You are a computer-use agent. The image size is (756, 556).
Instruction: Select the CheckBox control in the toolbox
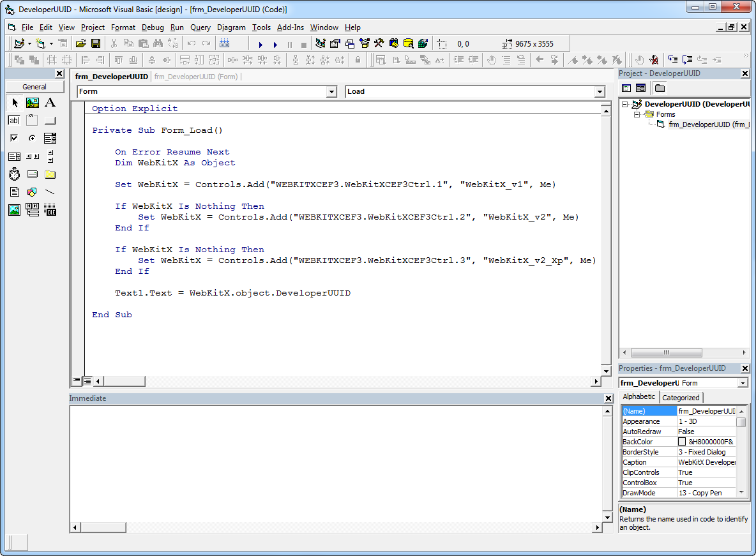pyautogui.click(x=15, y=139)
